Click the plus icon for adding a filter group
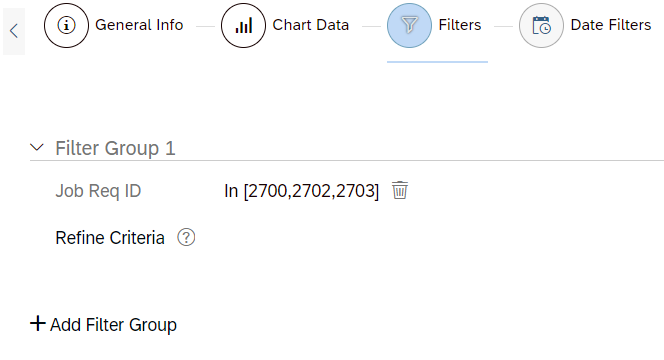The image size is (664, 360). tap(38, 324)
